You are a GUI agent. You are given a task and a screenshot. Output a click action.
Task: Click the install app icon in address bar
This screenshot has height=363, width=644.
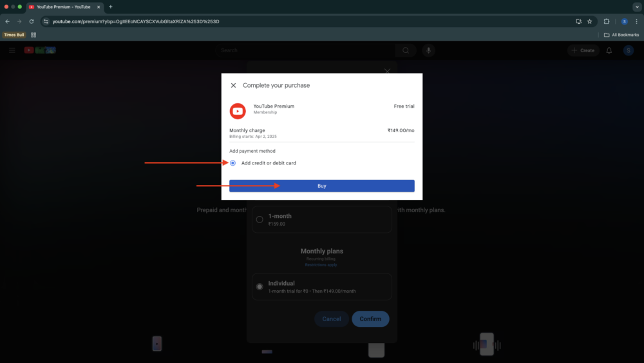tap(579, 21)
